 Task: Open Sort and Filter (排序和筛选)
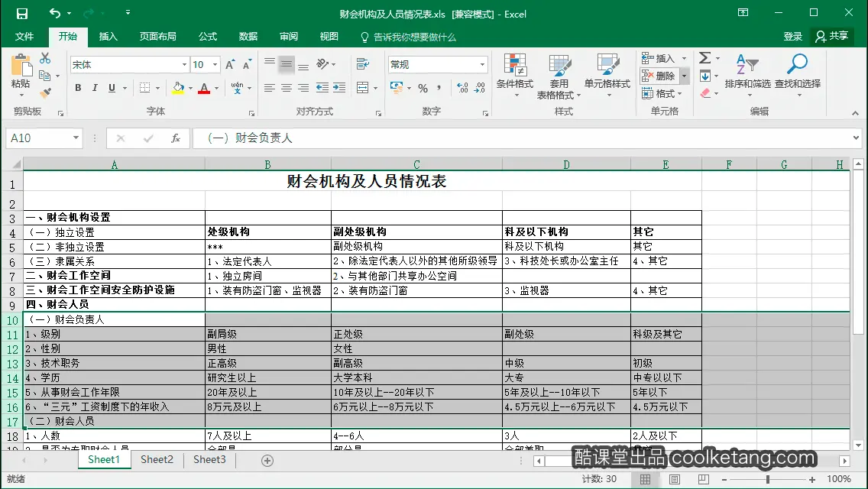coord(747,76)
